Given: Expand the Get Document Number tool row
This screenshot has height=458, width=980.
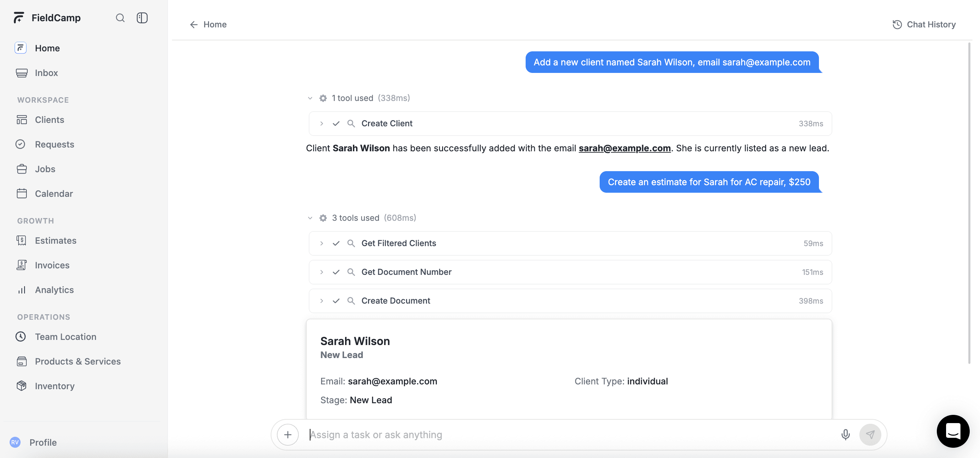Looking at the screenshot, I should (x=321, y=272).
